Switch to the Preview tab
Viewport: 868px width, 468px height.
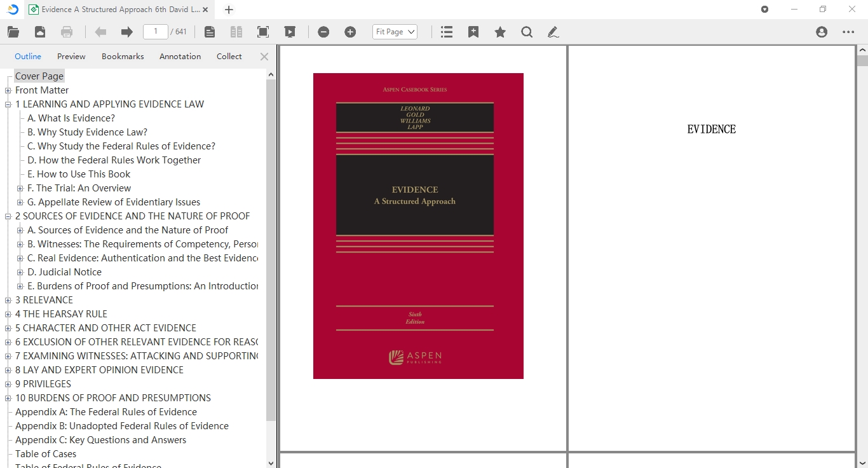coord(71,57)
